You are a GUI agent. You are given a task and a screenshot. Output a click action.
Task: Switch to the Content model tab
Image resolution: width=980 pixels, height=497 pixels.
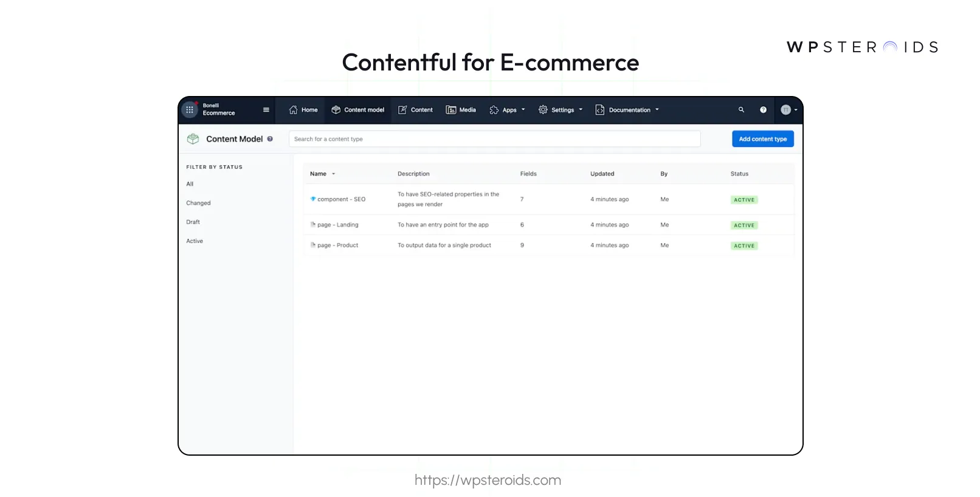click(x=358, y=110)
